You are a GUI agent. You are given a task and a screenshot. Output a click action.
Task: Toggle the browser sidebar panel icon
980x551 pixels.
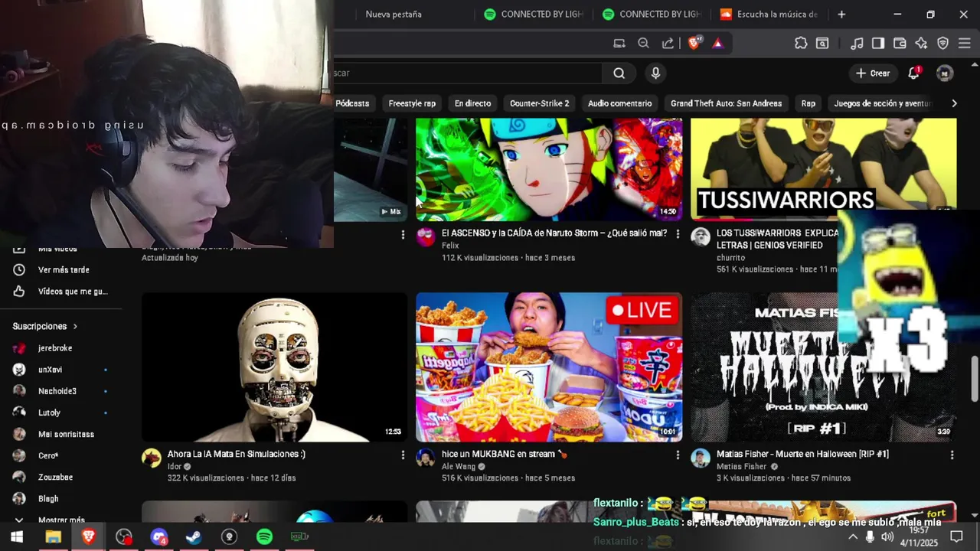click(878, 44)
